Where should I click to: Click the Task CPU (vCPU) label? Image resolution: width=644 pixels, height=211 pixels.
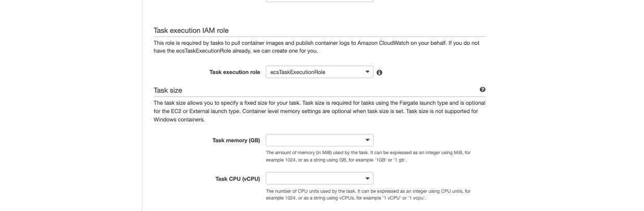tap(238, 179)
